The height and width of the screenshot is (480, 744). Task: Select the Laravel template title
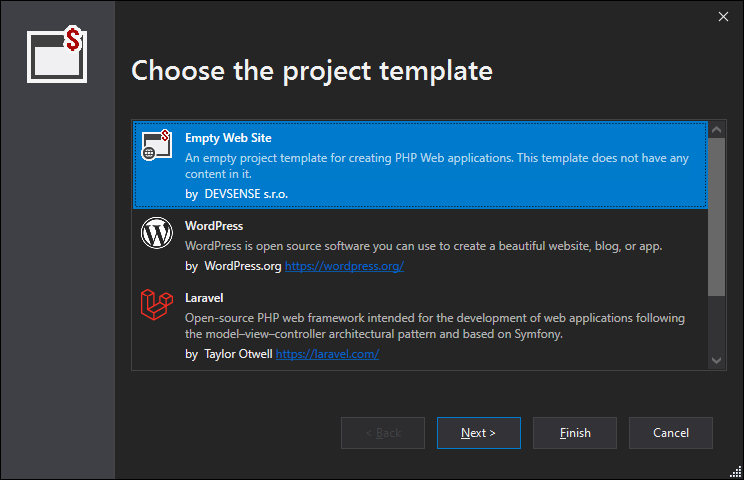204,298
